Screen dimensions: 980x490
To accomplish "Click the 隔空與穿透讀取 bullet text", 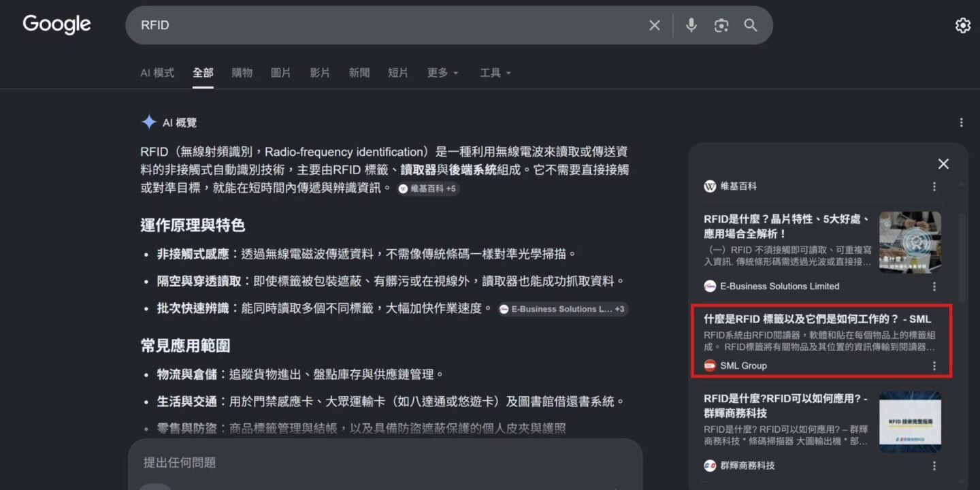I will pos(391,281).
